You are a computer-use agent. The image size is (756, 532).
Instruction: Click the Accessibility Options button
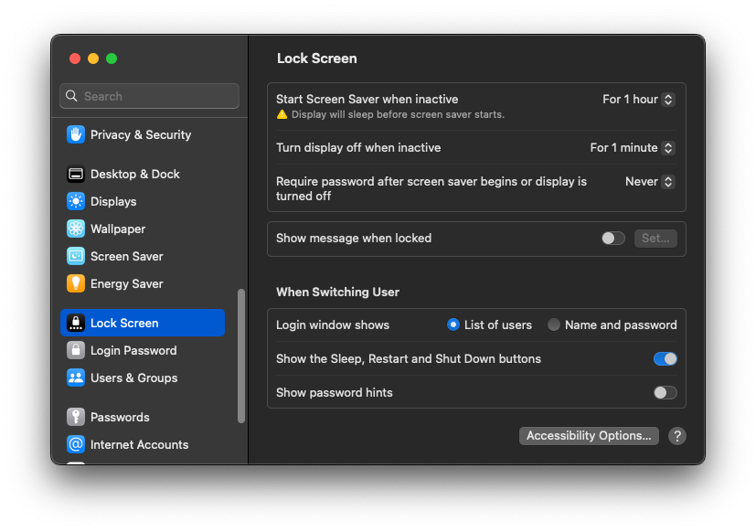[x=589, y=436]
